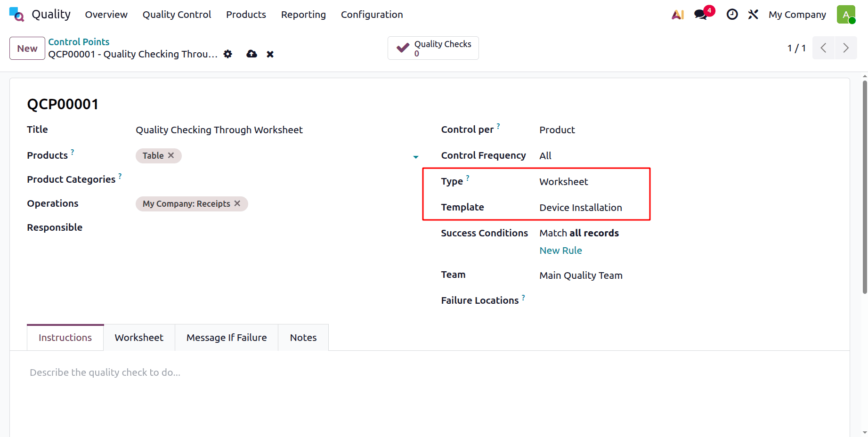Open the My Company switcher
This screenshot has height=437, width=868.
click(797, 15)
